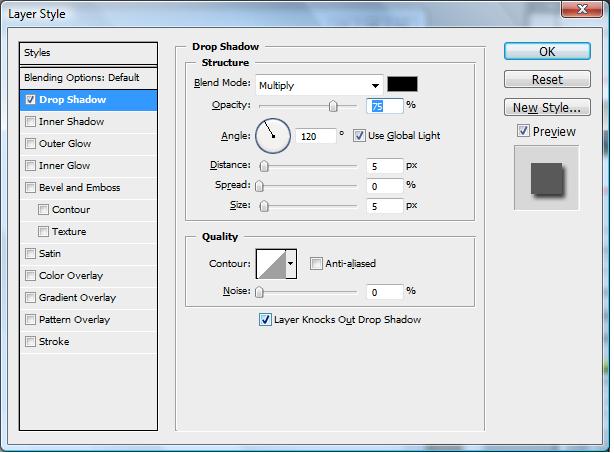Screen dimensions: 614x453
Task: Select the Bevel and Emboss label
Action: (x=79, y=188)
